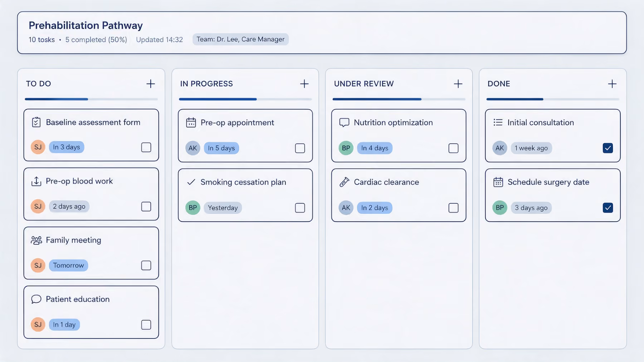The width and height of the screenshot is (644, 362).
Task: Click the 2 days ago due badge
Action: pos(69,206)
